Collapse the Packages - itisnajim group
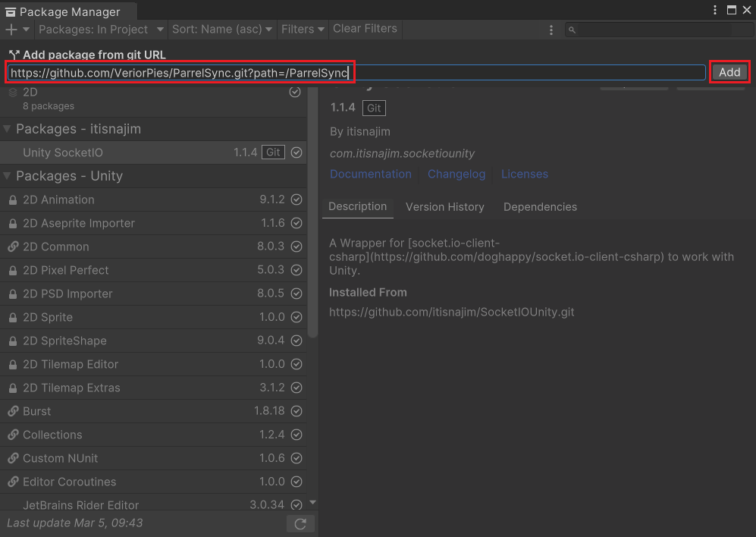This screenshot has height=537, width=756. [7, 129]
